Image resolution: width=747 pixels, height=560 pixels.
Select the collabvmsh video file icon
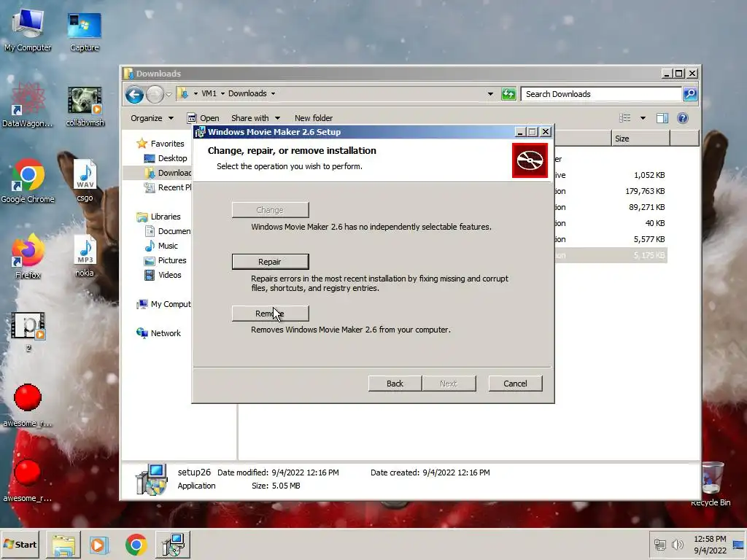85,106
